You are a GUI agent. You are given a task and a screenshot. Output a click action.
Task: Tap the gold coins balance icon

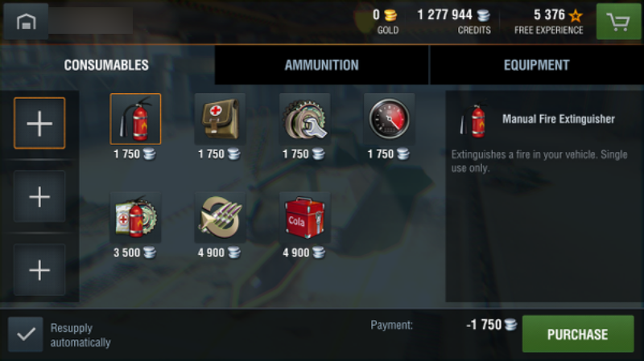[390, 15]
